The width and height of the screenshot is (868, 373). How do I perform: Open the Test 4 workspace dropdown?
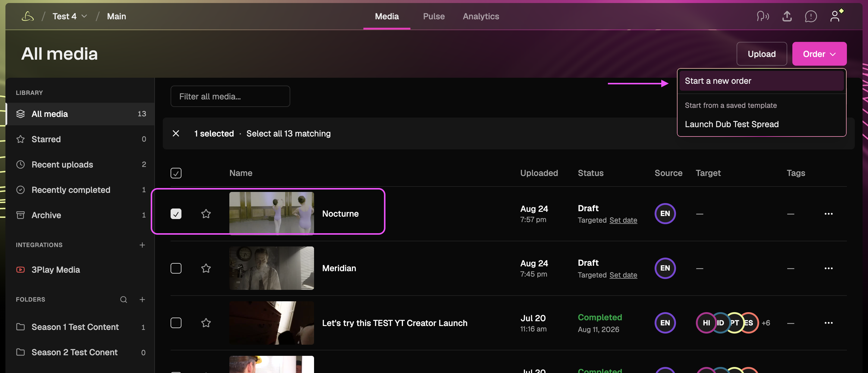click(x=70, y=16)
